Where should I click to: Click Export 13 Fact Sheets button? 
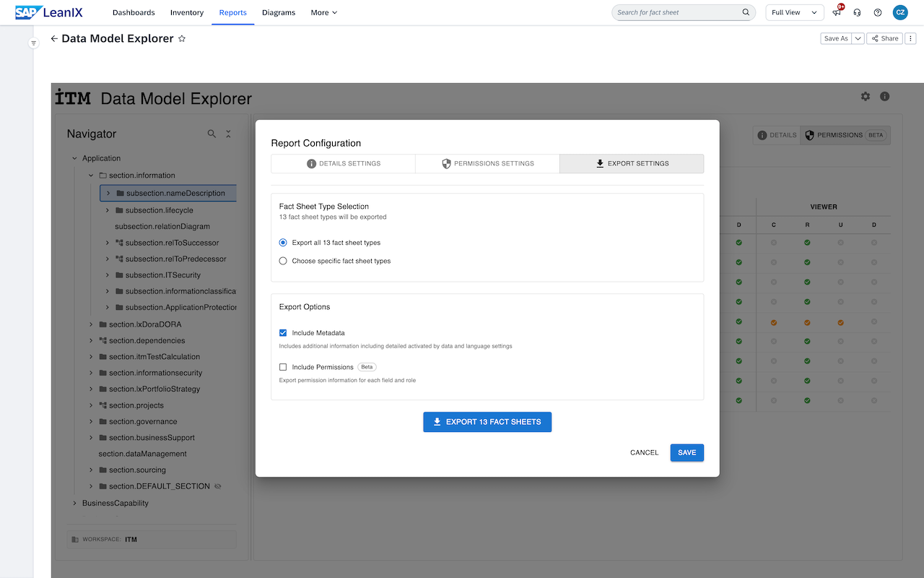tap(487, 422)
